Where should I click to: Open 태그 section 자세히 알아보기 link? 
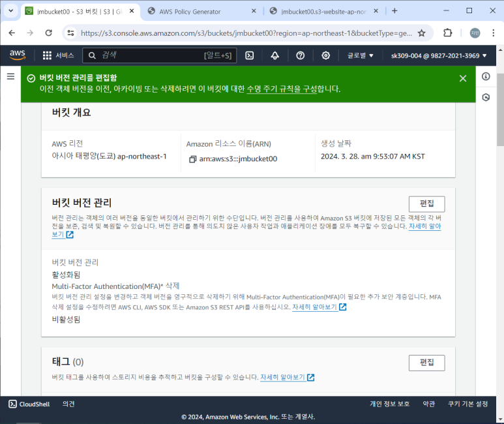click(x=287, y=377)
